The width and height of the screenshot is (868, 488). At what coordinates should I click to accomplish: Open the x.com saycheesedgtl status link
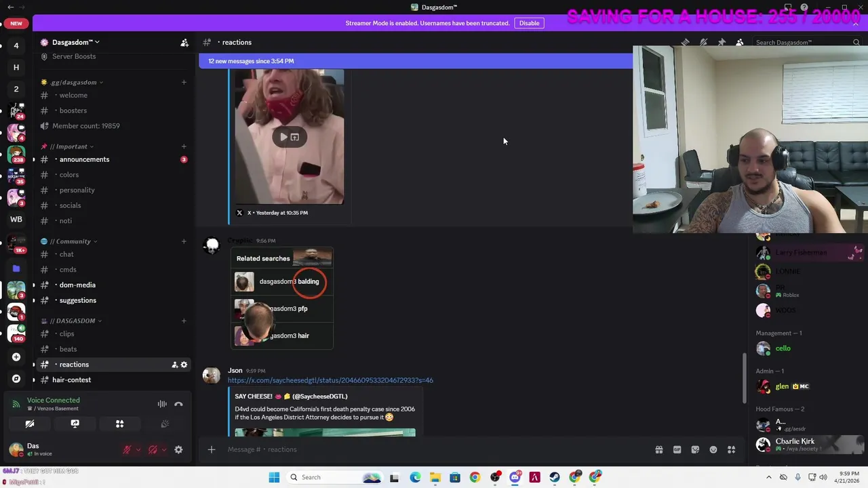pyautogui.click(x=330, y=380)
